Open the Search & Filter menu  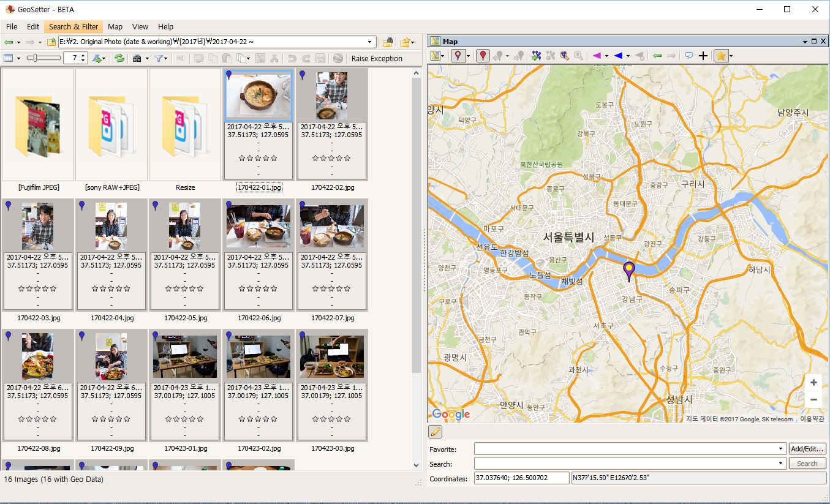click(x=74, y=26)
